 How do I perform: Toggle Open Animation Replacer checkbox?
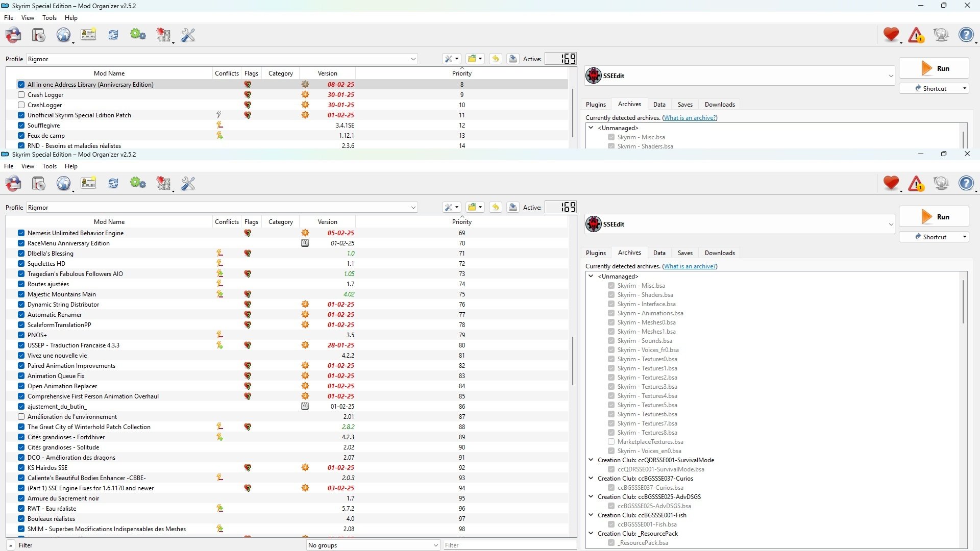(x=21, y=386)
